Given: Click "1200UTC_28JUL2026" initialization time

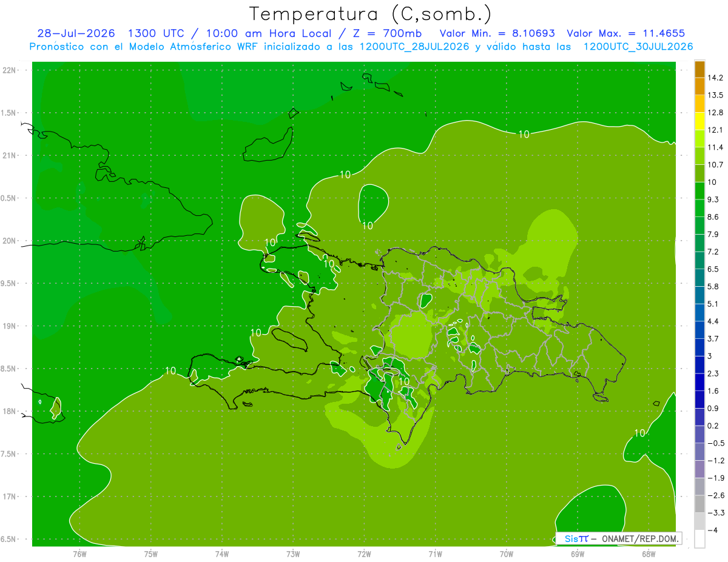Looking at the screenshot, I should click(414, 46).
